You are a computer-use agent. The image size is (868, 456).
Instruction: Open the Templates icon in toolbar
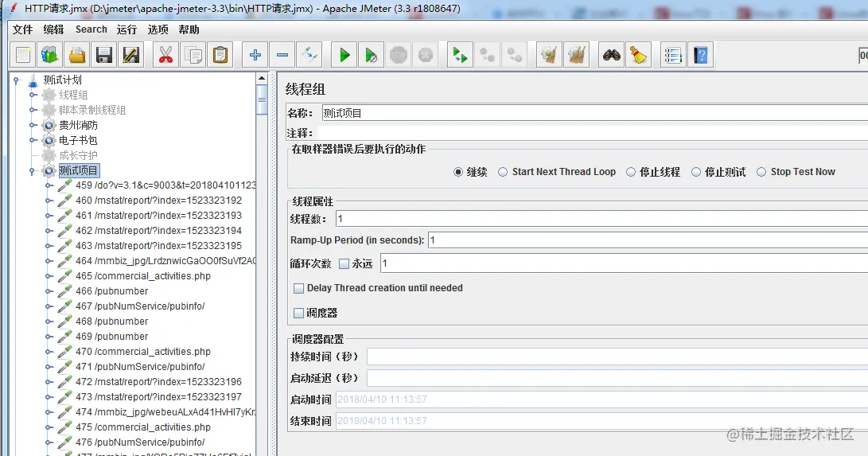(x=50, y=55)
